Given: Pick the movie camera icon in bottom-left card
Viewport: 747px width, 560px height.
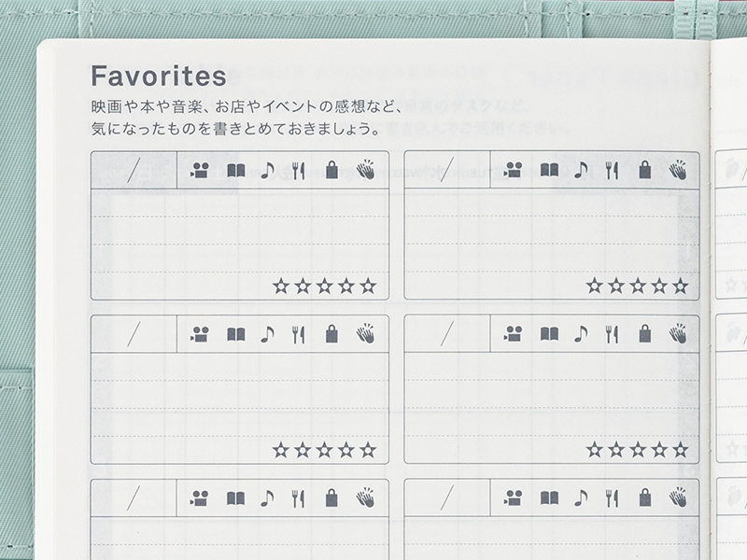Looking at the screenshot, I should coord(199,497).
